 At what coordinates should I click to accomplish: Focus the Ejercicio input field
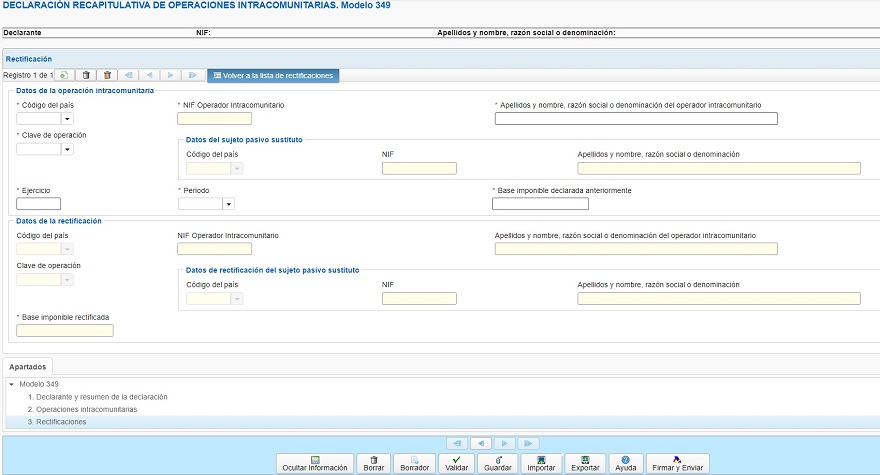(38, 204)
